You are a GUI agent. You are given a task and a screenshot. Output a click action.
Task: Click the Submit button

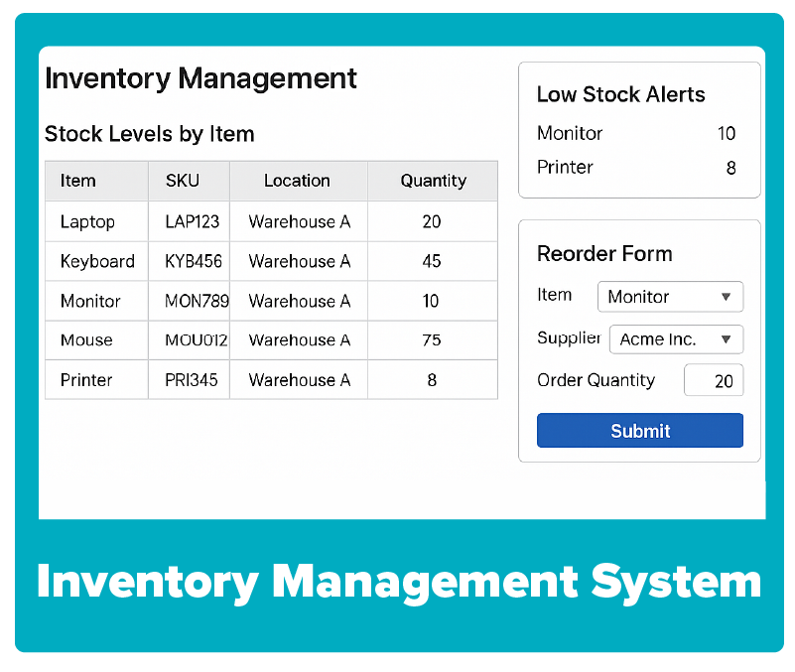pos(639,430)
